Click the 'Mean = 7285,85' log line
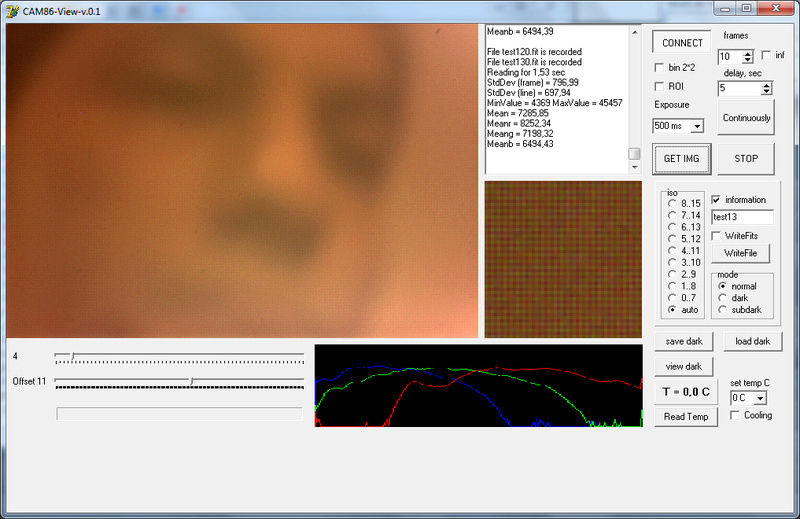The height and width of the screenshot is (519, 800). pyautogui.click(x=518, y=113)
